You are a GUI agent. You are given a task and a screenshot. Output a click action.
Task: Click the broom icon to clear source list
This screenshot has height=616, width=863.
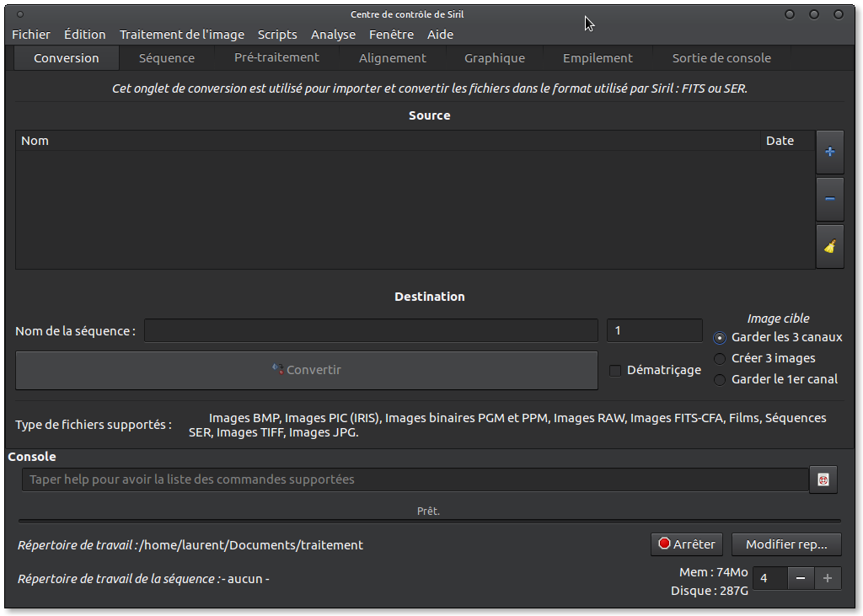coord(829,246)
